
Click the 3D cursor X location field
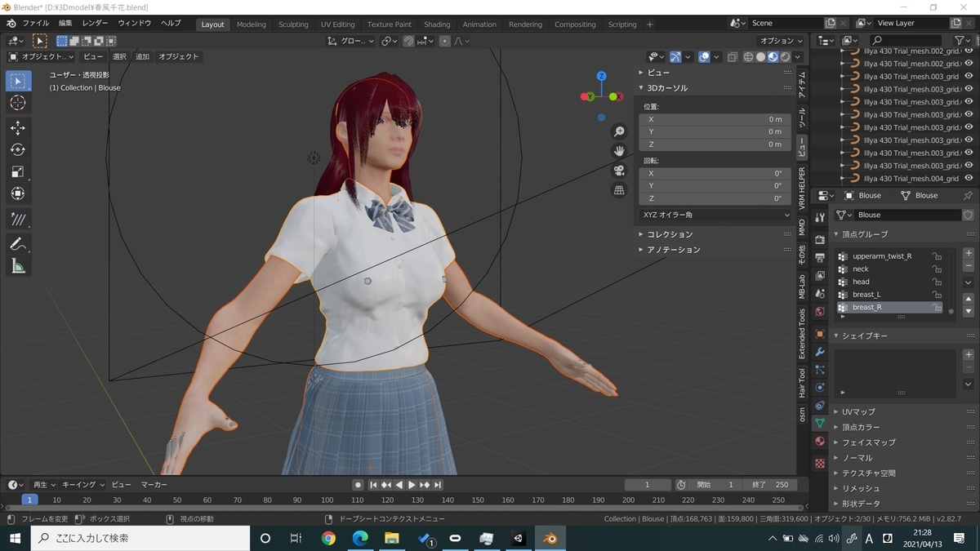[x=715, y=119]
